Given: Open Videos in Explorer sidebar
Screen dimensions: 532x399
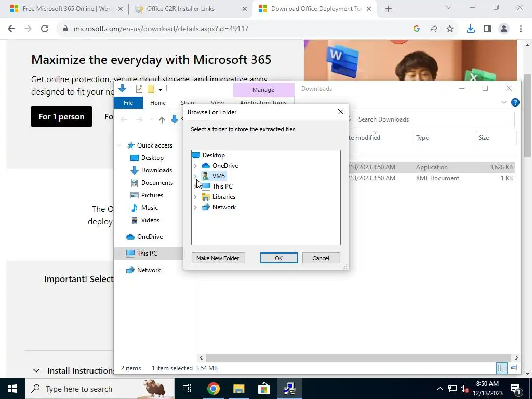Looking at the screenshot, I should (145, 220).
